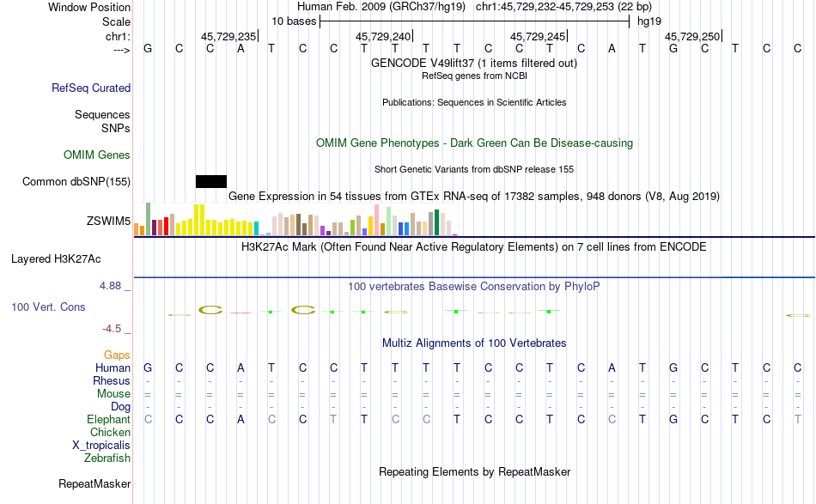The height and width of the screenshot is (504, 816).
Task: Click the black dbSNP variant block
Action: [211, 181]
